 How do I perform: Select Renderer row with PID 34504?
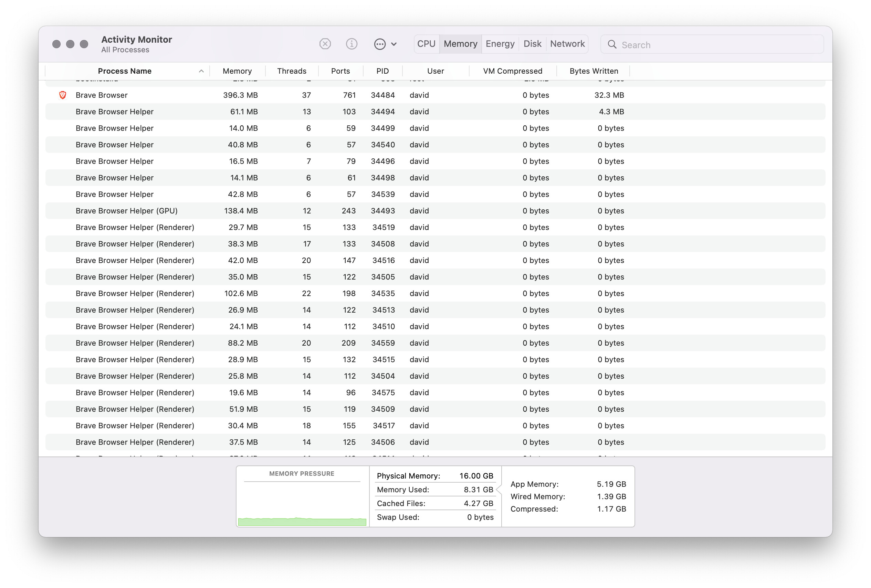click(x=435, y=376)
